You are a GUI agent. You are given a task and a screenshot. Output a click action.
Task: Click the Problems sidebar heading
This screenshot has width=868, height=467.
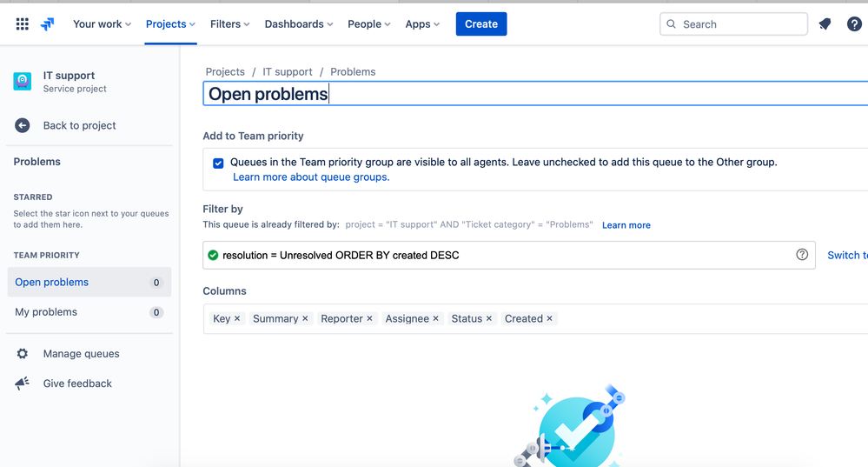point(37,162)
